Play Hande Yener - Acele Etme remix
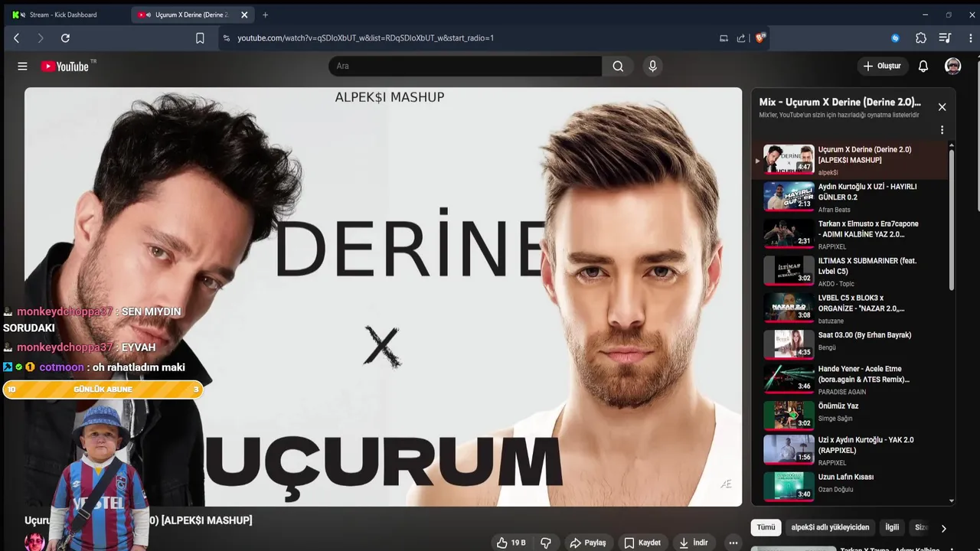This screenshot has height=551, width=980. tap(850, 379)
